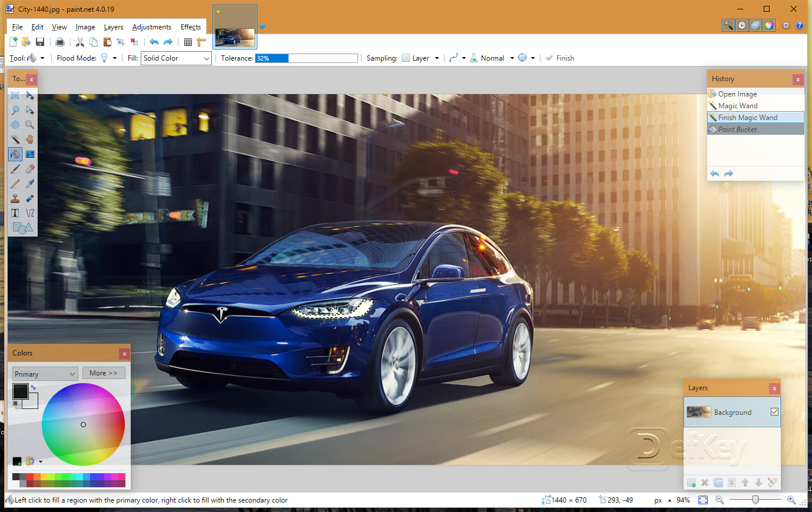Screen dimensions: 812x512
Task: Select the Color Picker eyedropper tool
Action: click(30, 184)
